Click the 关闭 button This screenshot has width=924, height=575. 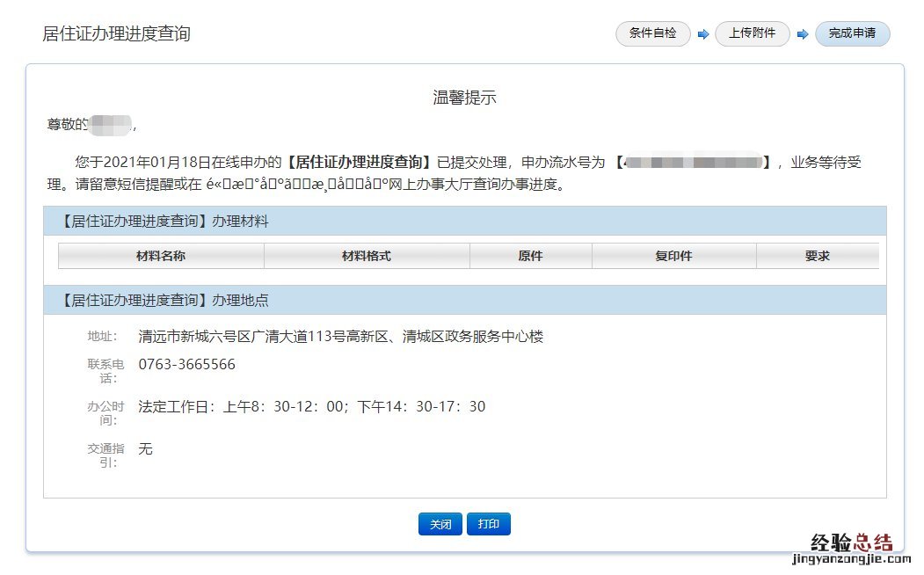pos(440,524)
